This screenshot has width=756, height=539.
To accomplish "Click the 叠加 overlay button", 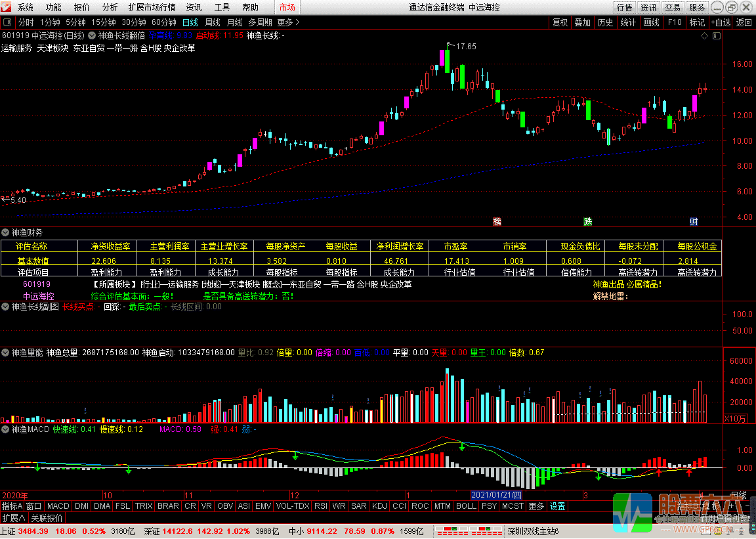I will [583, 22].
